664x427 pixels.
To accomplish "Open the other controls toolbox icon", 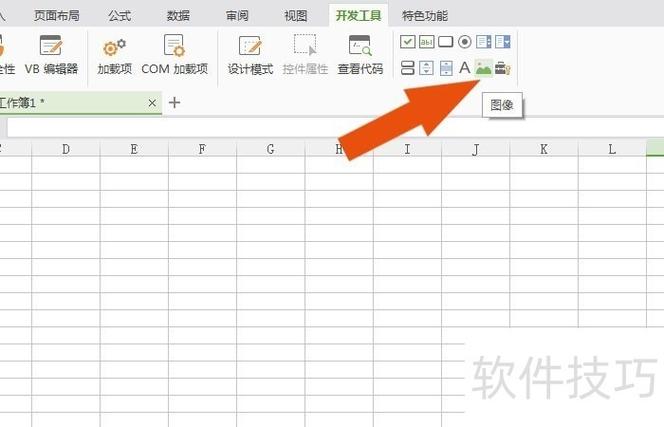I will (503, 68).
